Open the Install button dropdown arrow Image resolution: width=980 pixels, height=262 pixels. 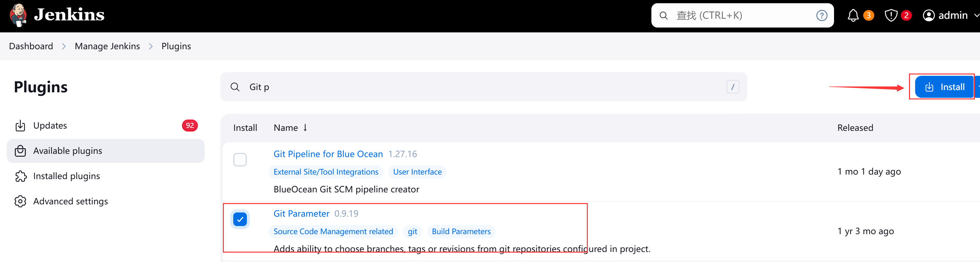coord(977,87)
